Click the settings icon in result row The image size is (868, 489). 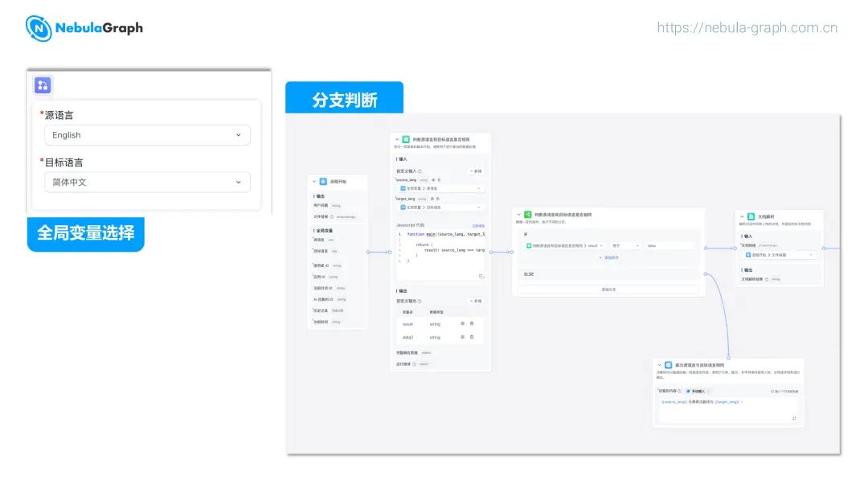pos(463,323)
